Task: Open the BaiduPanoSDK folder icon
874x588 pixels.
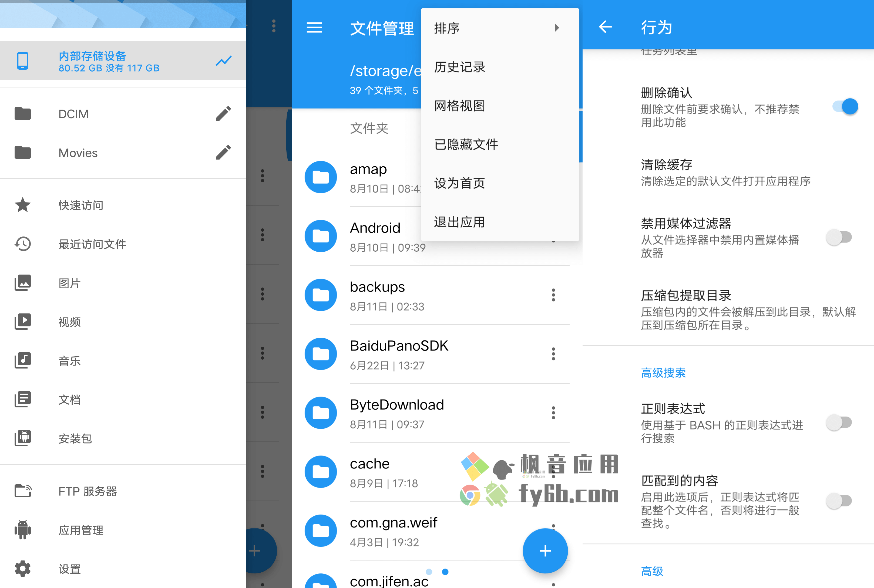Action: pos(321,354)
